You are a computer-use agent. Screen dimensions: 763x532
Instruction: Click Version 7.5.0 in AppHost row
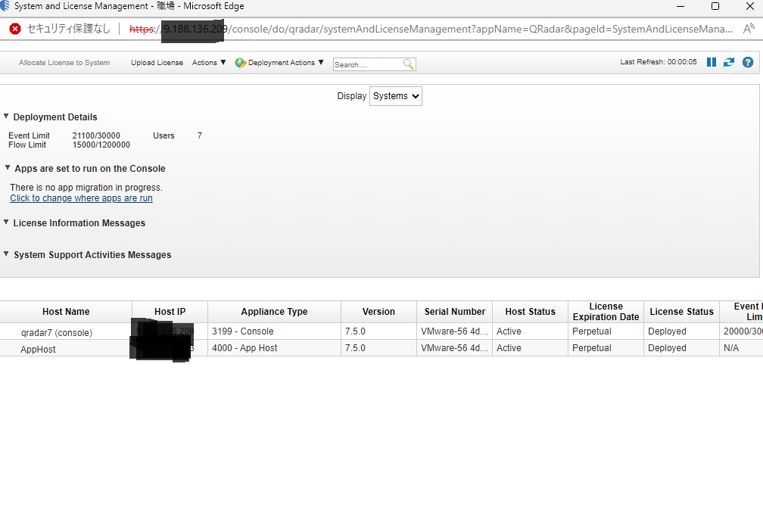(355, 348)
